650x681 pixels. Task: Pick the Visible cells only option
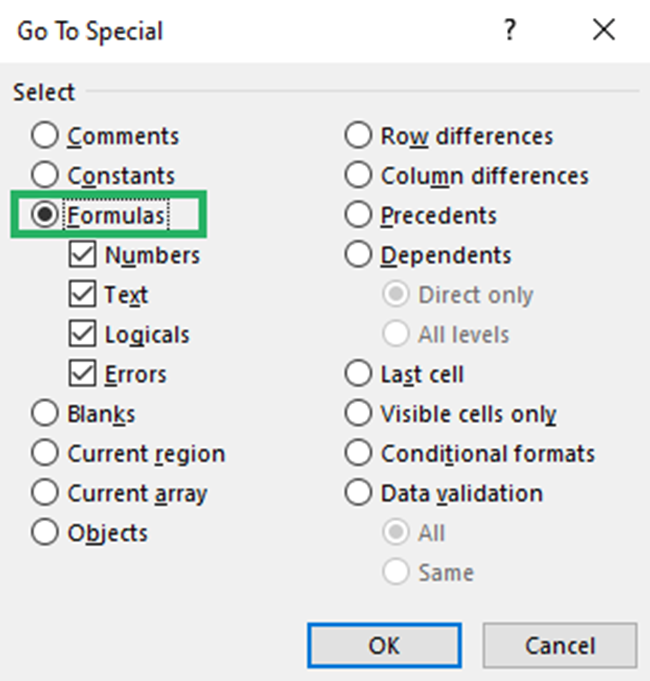[358, 414]
